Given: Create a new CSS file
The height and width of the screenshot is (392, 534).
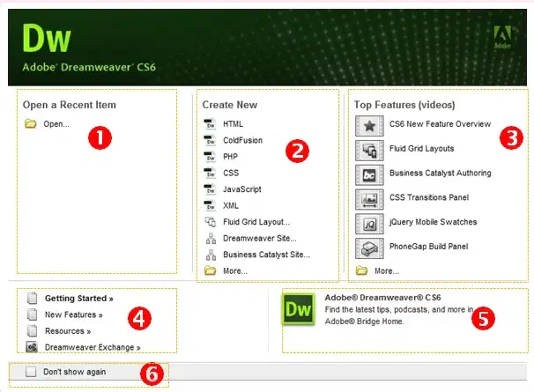Looking at the screenshot, I should pos(231,173).
